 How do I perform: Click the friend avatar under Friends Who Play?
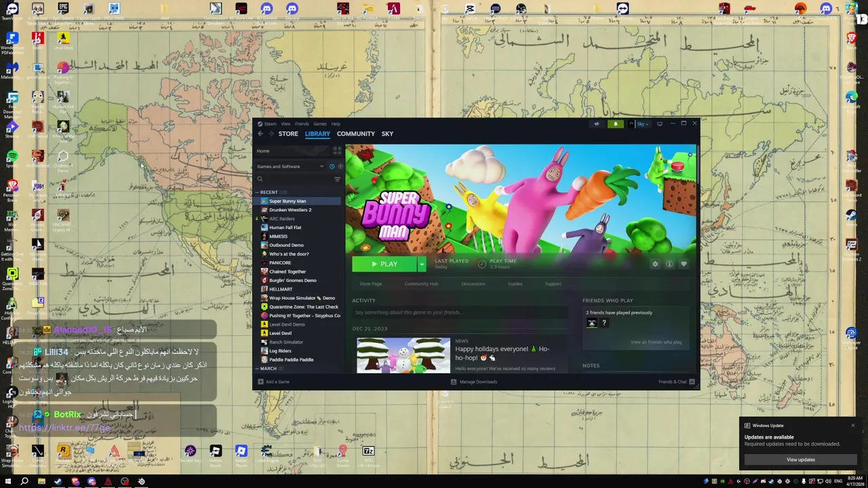(592, 323)
